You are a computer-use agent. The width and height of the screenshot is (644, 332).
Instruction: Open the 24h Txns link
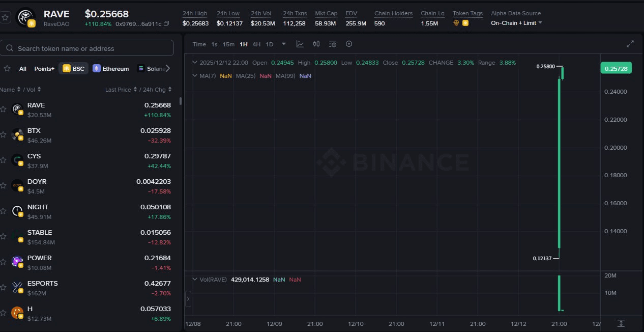click(x=295, y=13)
